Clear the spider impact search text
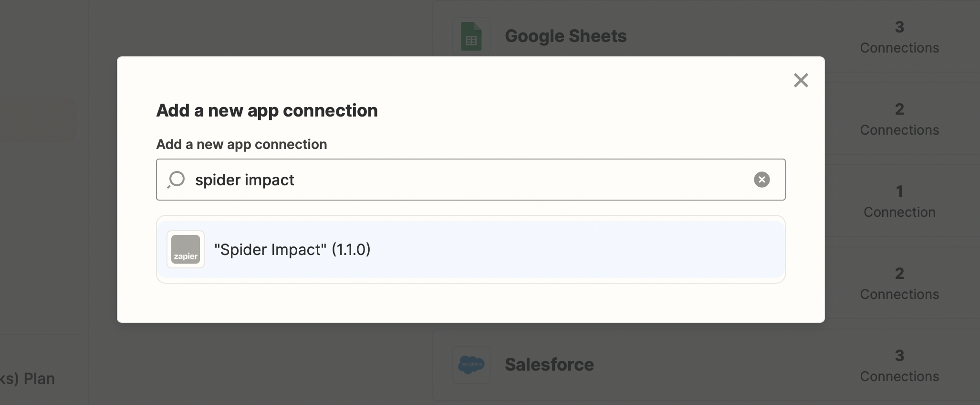This screenshot has height=405, width=980. tap(761, 180)
